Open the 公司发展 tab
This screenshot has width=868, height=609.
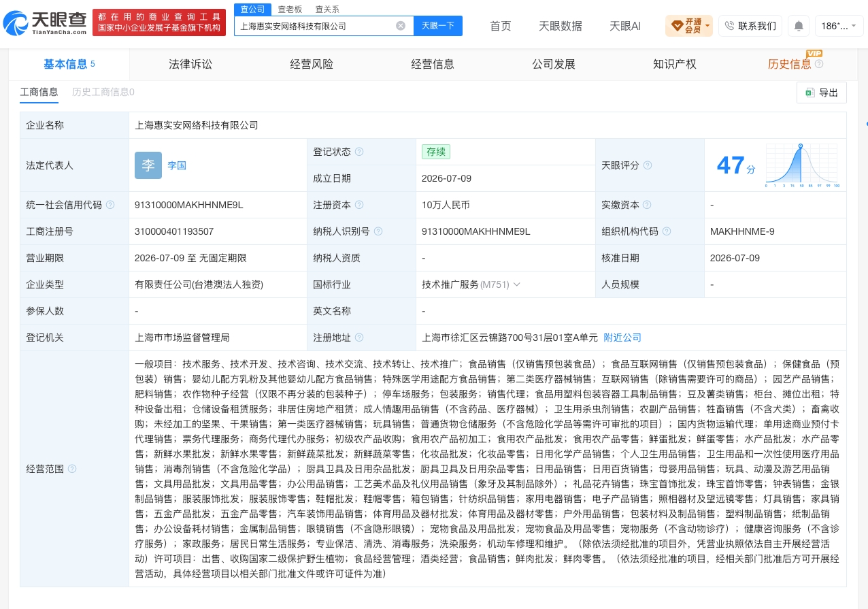pos(554,64)
